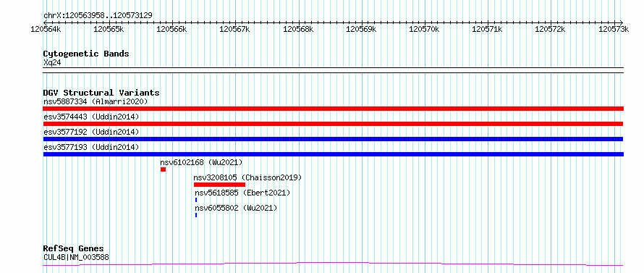Image resolution: width=644 pixels, height=273 pixels.
Task: Click the red bar for nsv5887334
Action: click(333, 109)
